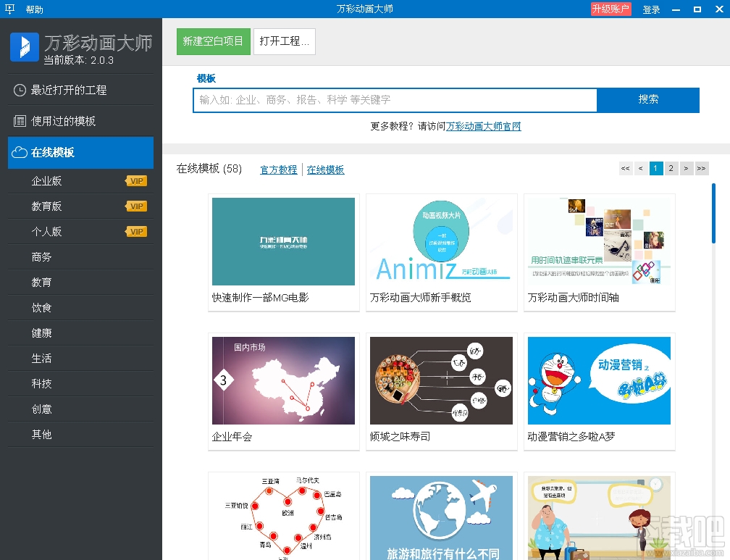Minimize the 万彩动画大师 window
Image resolution: width=730 pixels, height=560 pixels.
(676, 9)
